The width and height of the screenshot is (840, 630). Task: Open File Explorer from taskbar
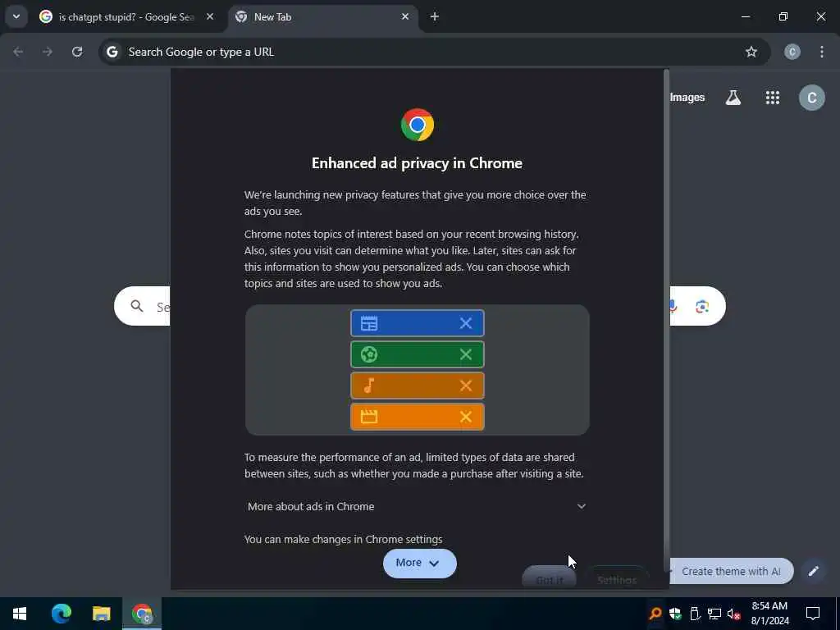pos(101,614)
